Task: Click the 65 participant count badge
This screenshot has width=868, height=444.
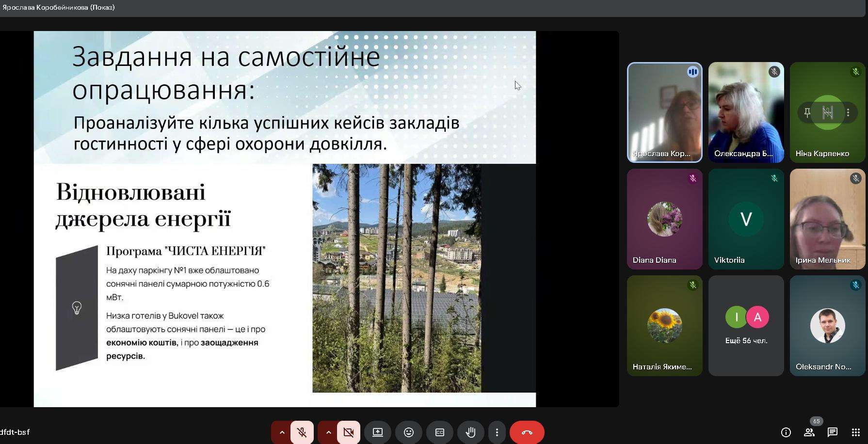Action: pyautogui.click(x=817, y=421)
